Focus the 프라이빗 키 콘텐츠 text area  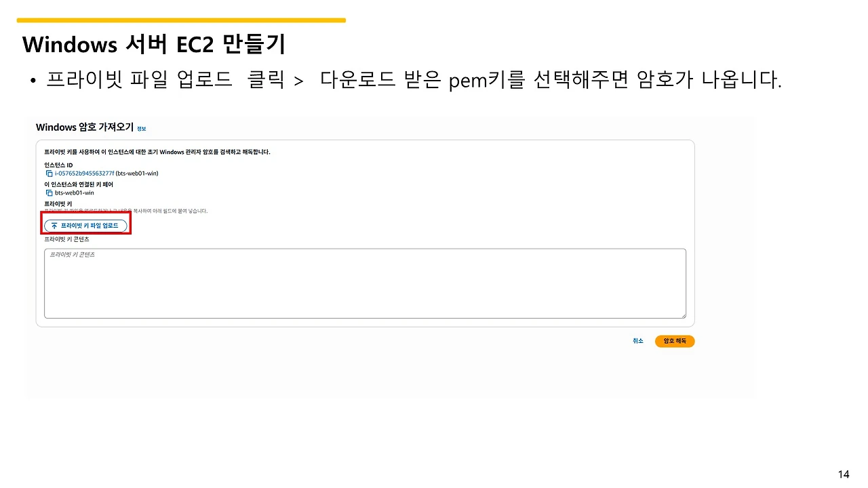pyautogui.click(x=365, y=283)
